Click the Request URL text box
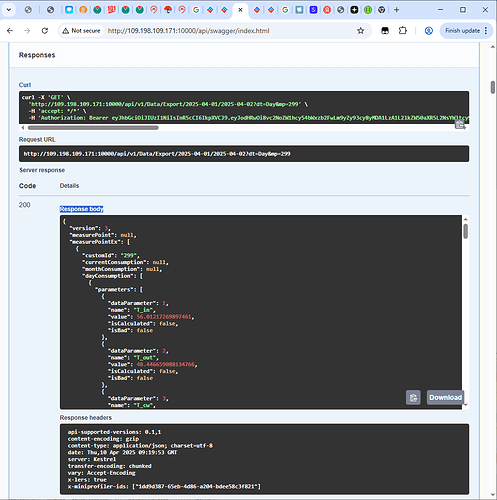The height and width of the screenshot is (500, 497). pyautogui.click(x=244, y=154)
